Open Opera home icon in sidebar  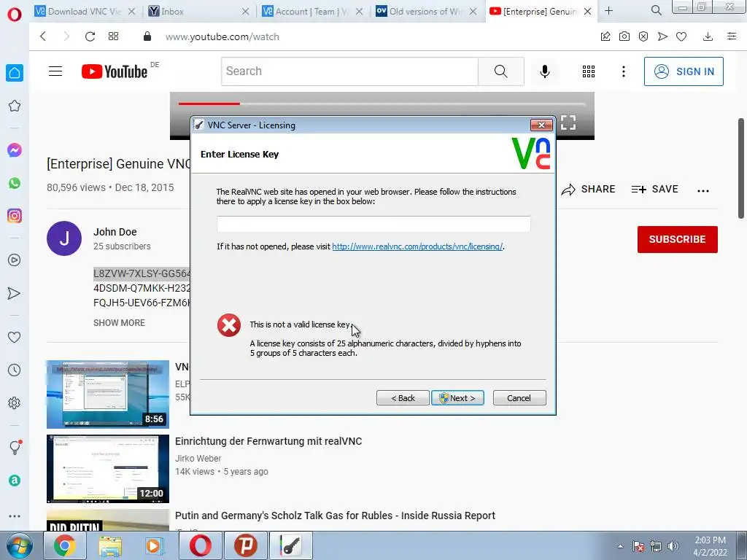tap(15, 73)
